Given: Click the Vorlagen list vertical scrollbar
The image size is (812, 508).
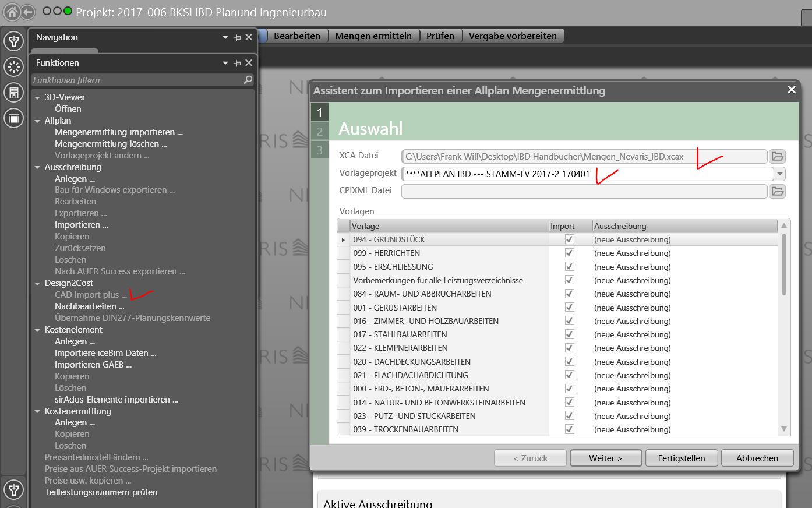Looking at the screenshot, I should point(784,326).
